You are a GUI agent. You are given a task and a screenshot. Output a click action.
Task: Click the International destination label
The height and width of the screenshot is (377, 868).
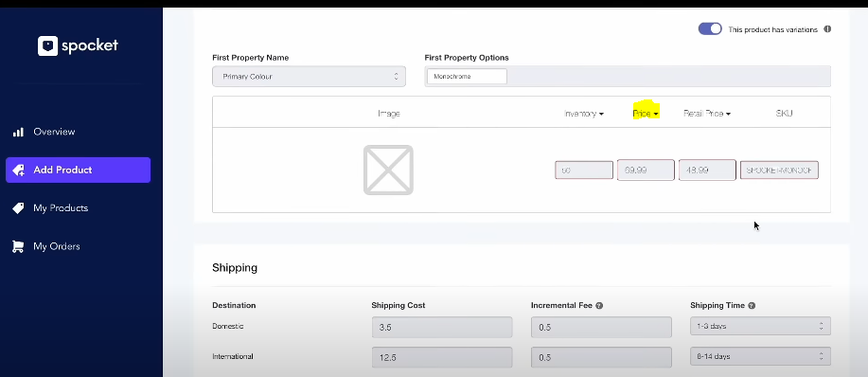(x=233, y=356)
